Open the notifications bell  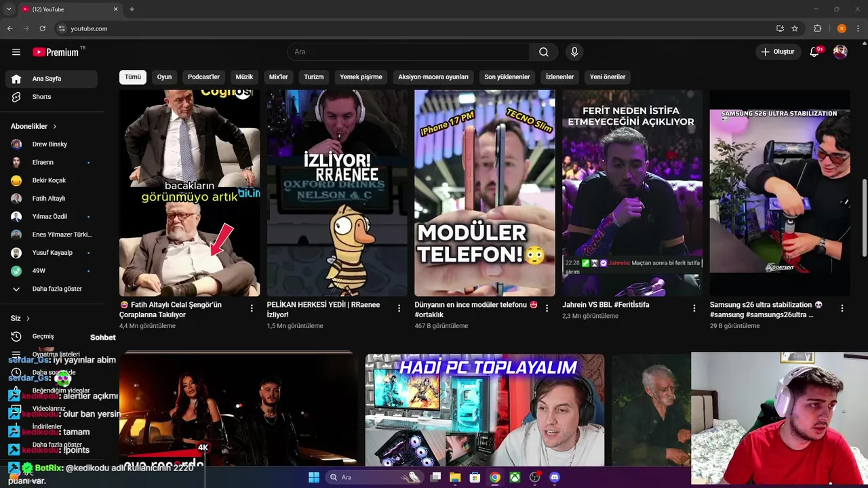tap(815, 52)
